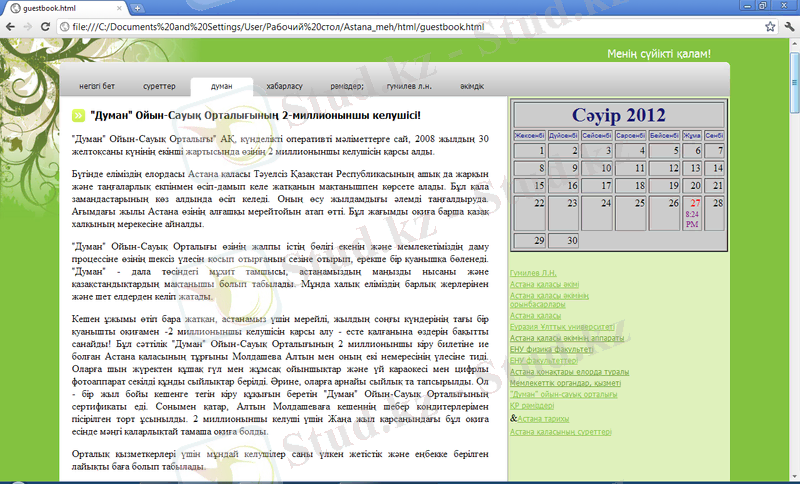Open 'Астана қонақтары елорда туралы' link
Screen dimensions: 800x484
tap(569, 372)
